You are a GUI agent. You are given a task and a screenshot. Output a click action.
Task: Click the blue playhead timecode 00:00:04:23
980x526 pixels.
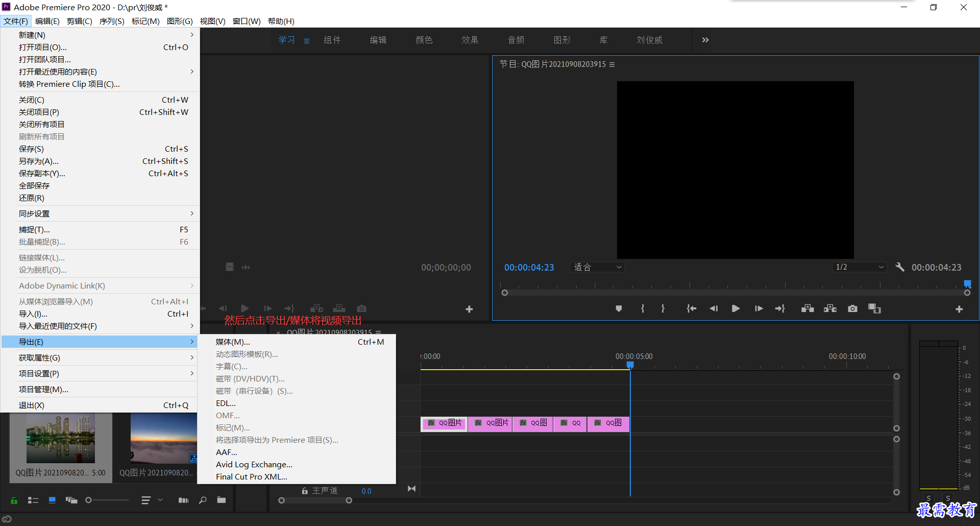pos(529,267)
